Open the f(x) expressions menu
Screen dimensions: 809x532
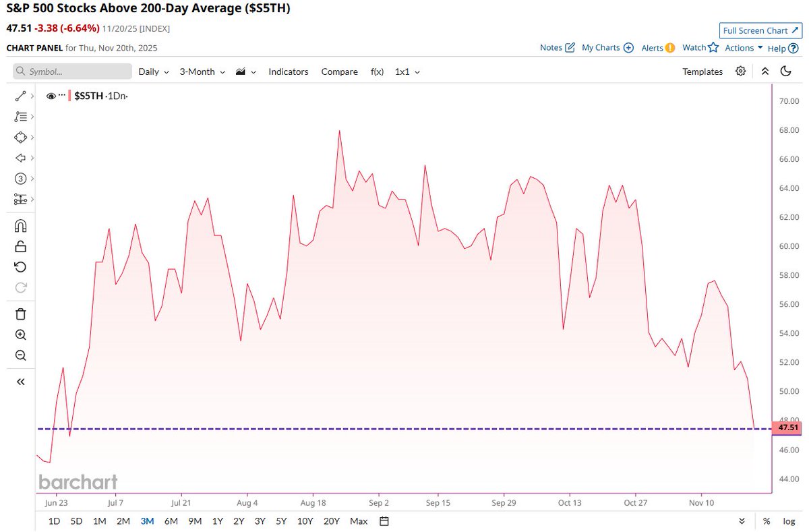(377, 71)
